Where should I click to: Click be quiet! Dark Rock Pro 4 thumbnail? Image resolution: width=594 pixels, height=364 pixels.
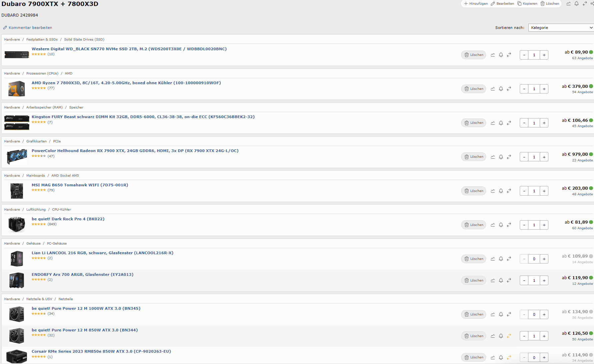point(17,225)
